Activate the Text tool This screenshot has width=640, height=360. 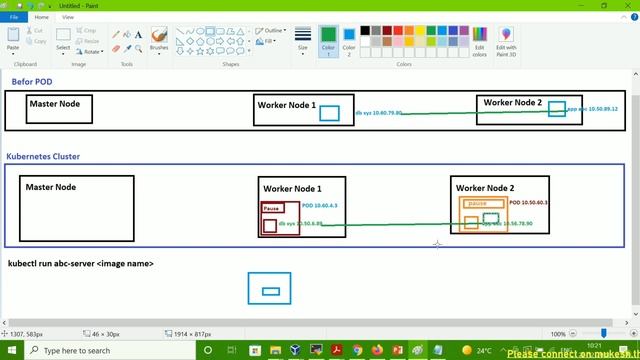(138, 35)
